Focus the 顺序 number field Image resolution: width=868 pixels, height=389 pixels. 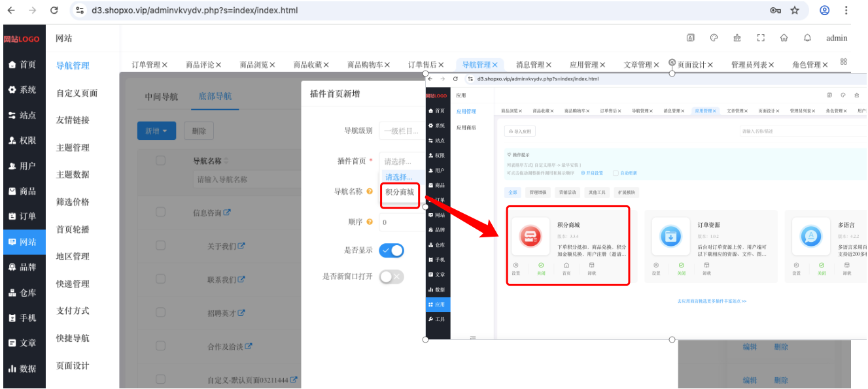[x=402, y=222]
